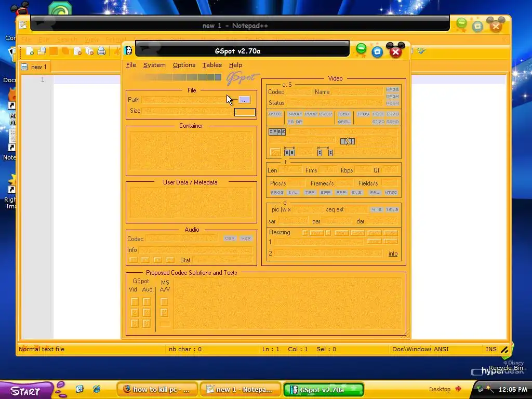The image size is (532, 399).
Task: Click the AVID indicator
Action: [x=275, y=114]
